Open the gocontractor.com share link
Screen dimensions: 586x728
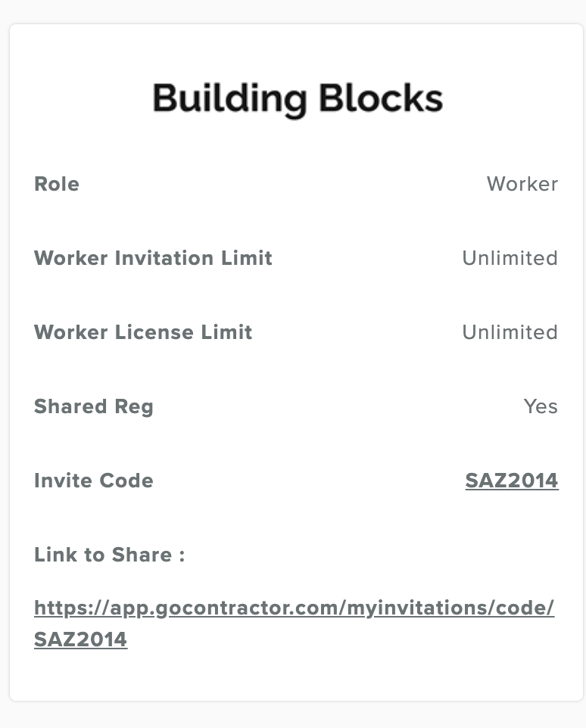click(x=294, y=610)
